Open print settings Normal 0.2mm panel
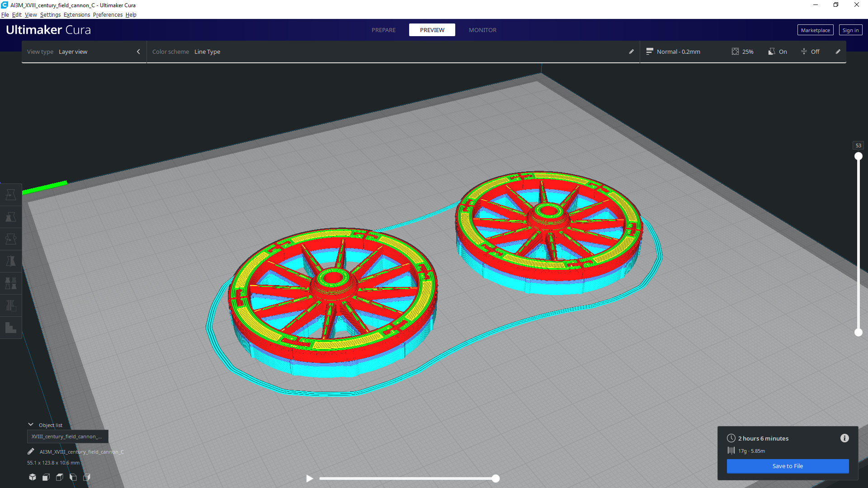Screen dimensions: 868x488 point(678,52)
